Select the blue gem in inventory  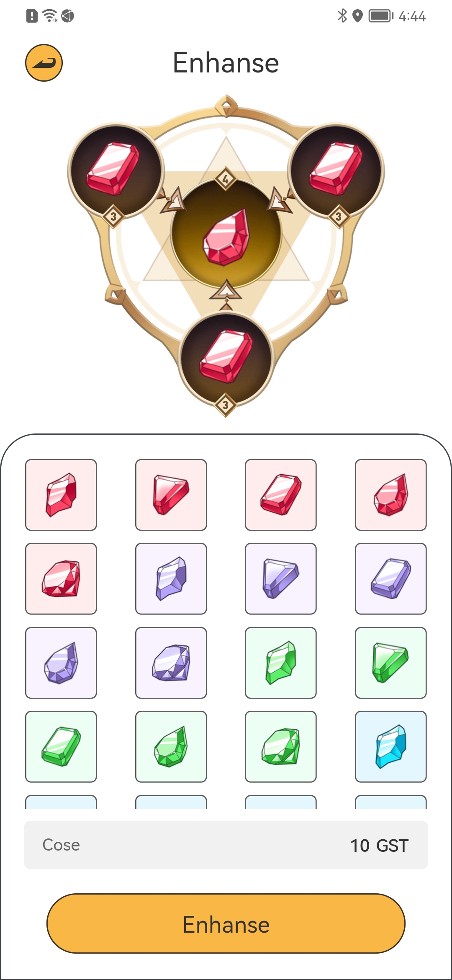point(391,746)
